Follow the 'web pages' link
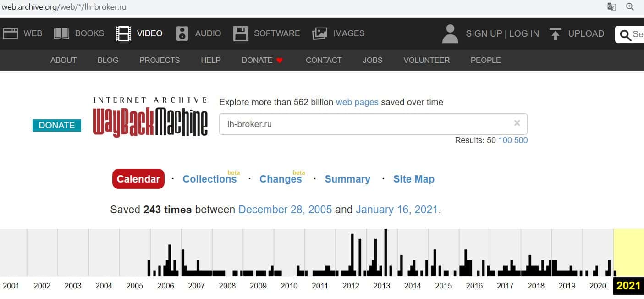This screenshot has height=299, width=644. point(357,102)
